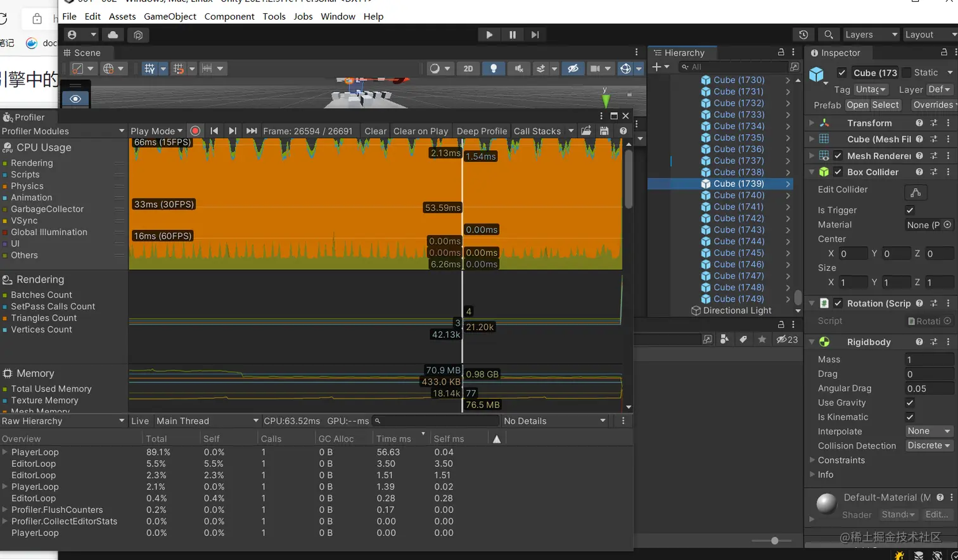Viewport: 958px width, 560px height.
Task: Toggle 2D scene view mode
Action: pos(468,68)
